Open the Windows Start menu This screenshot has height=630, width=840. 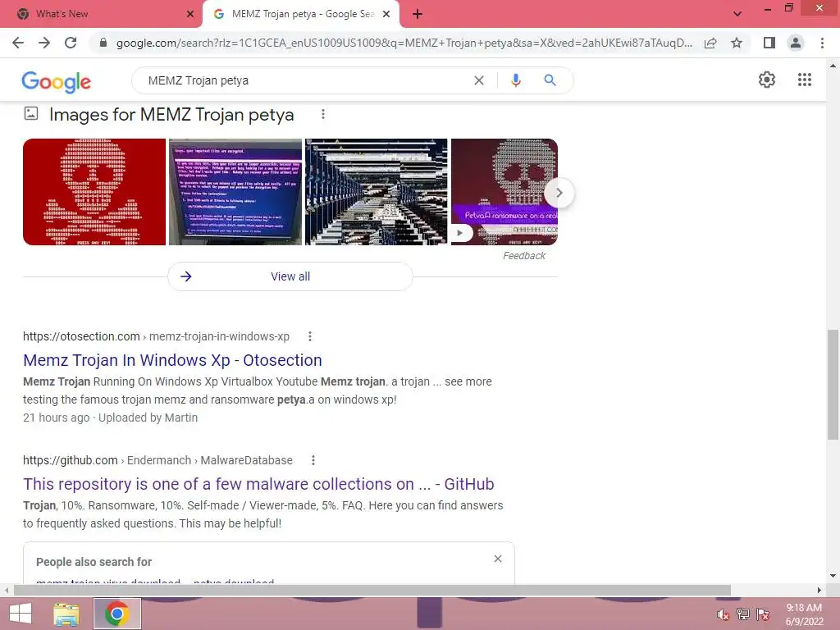point(21,614)
